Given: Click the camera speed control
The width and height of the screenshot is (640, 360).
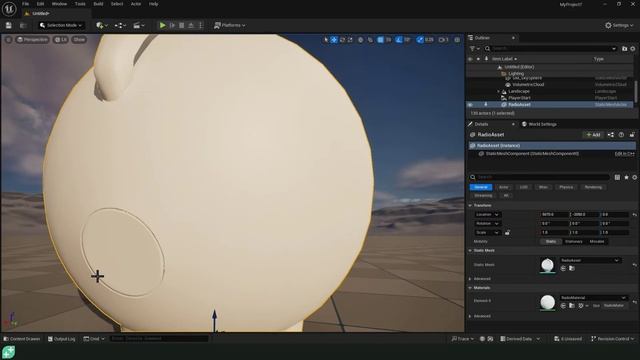Looking at the screenshot, I should point(443,40).
